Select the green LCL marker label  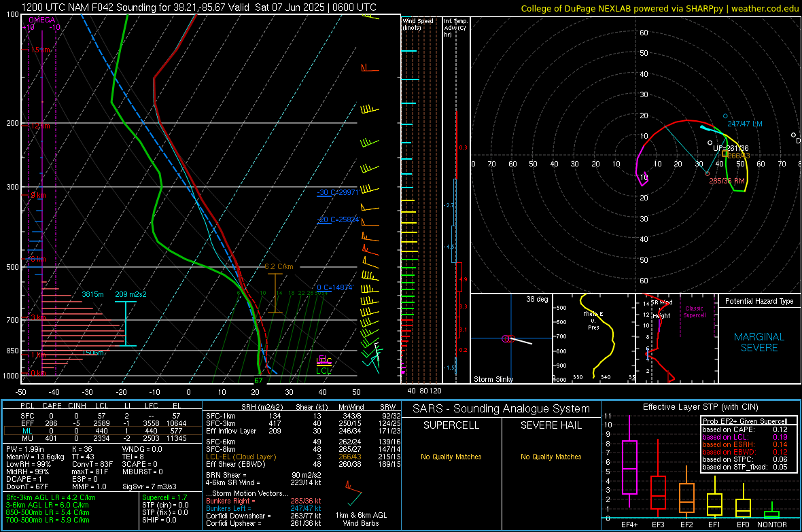click(x=324, y=371)
